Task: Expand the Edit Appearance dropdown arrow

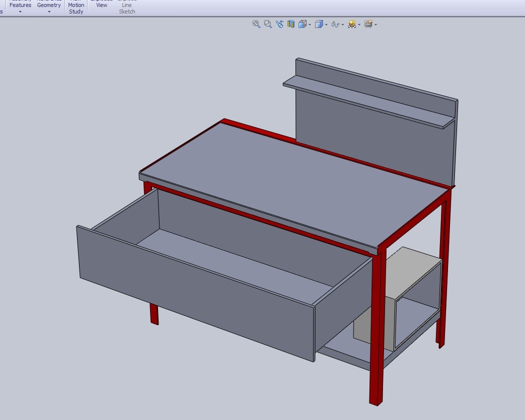Action: click(x=359, y=24)
